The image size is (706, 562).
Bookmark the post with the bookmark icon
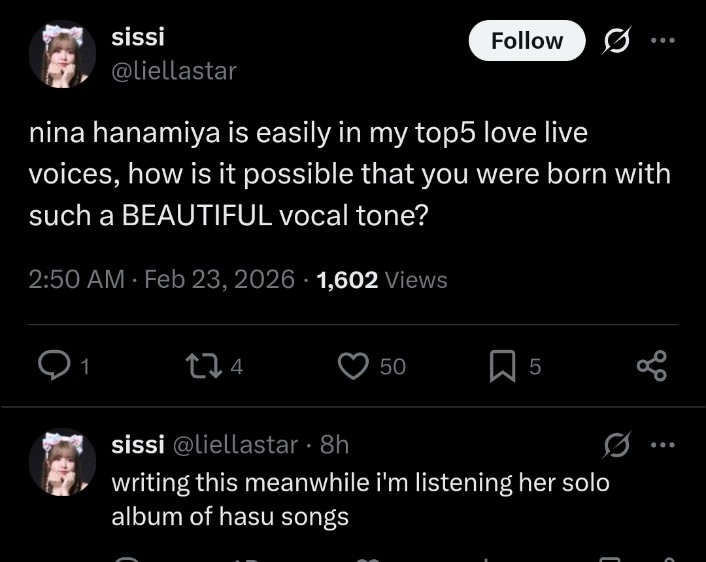(x=501, y=366)
